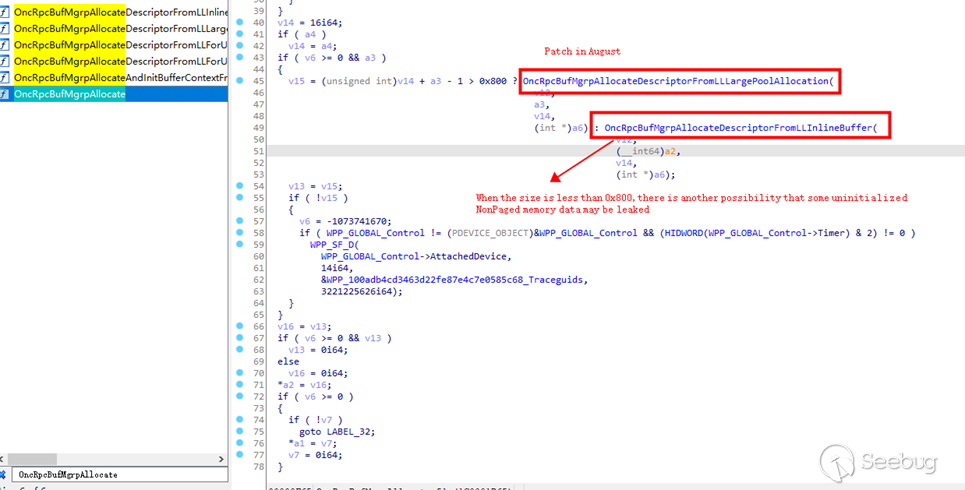This screenshot has height=490, width=965.
Task: Select OncRpcBufMgrpAllocateDescriptorFromLLLarge in functions list
Action: 121,28
